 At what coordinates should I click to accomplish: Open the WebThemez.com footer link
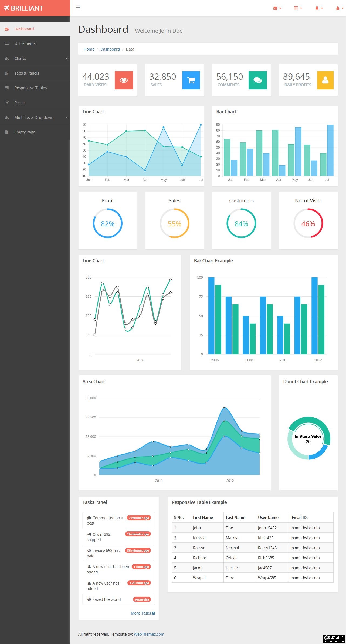pyautogui.click(x=149, y=634)
